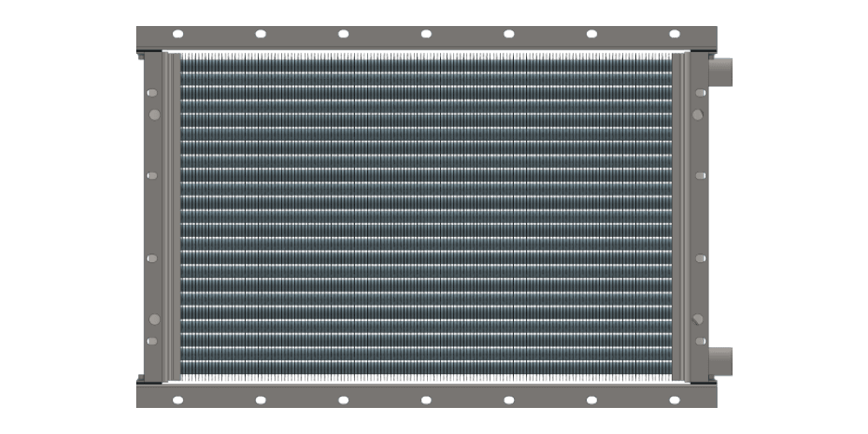Pick the bottommost hole on left side plate
This screenshot has width=868, height=434.
(153, 341)
